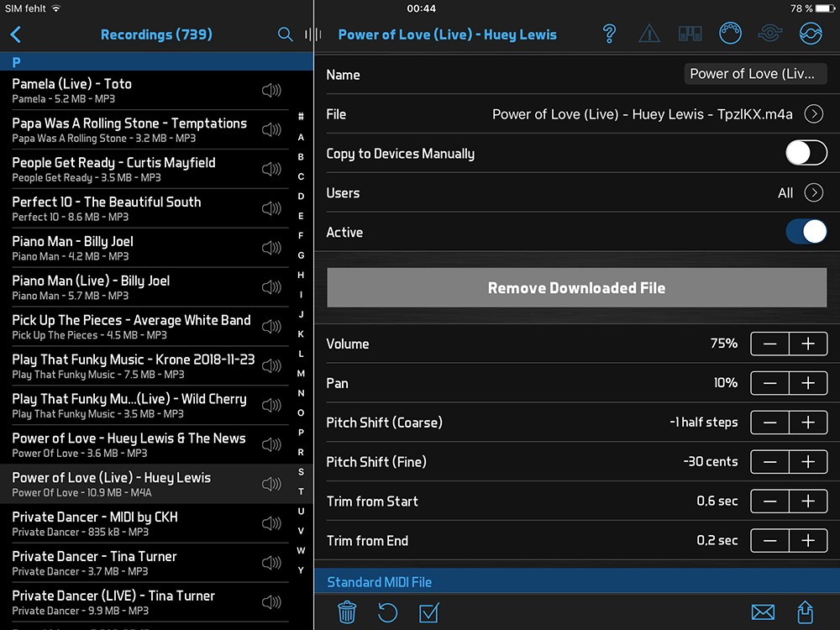Open search in the Recordings list
This screenshot has height=630, width=840.
click(286, 34)
